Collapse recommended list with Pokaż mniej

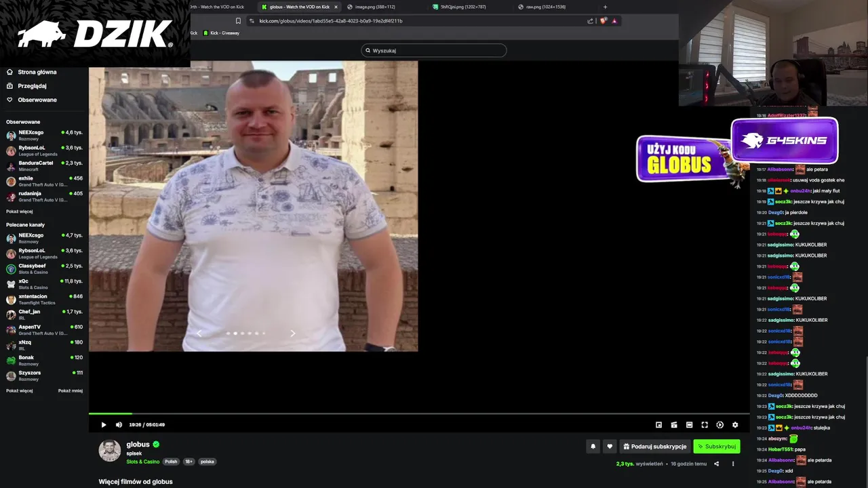[x=71, y=390]
